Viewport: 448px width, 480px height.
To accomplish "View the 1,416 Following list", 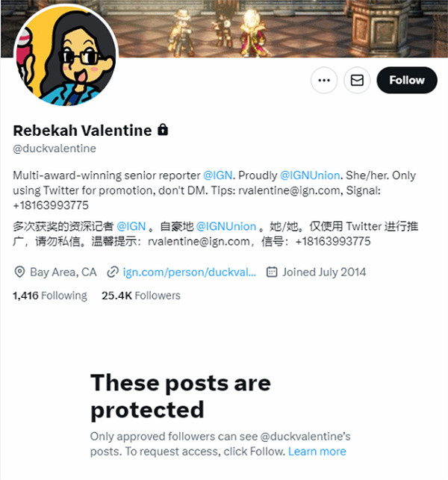I will [x=50, y=296].
